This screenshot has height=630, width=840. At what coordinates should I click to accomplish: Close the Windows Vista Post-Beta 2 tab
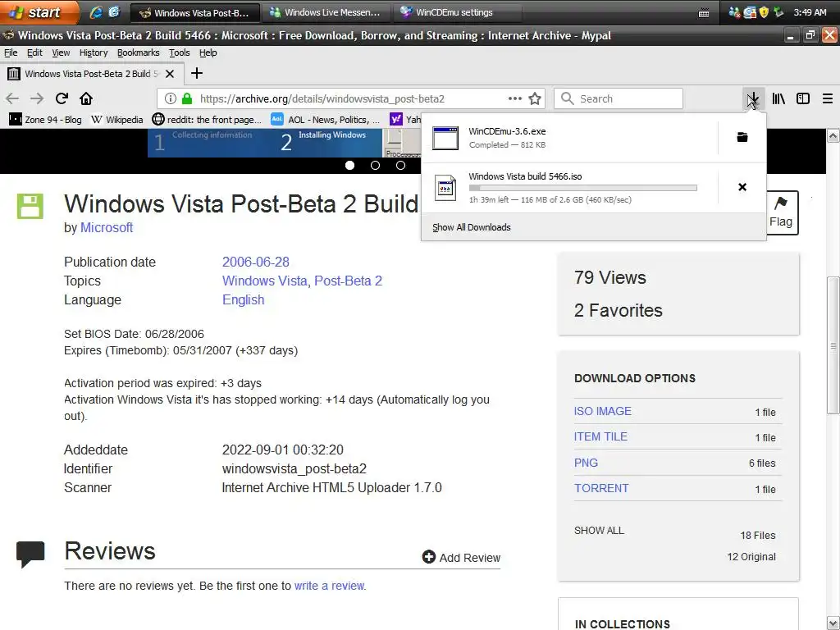tap(170, 74)
